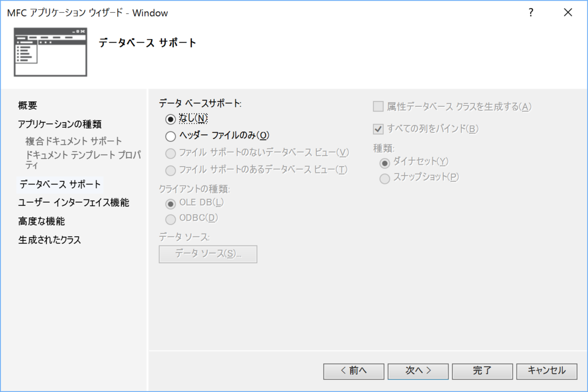
Task: Click the キャンセル button
Action: [547, 371]
